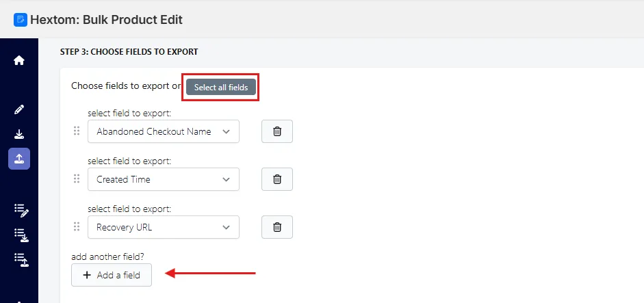Image resolution: width=644 pixels, height=303 pixels.
Task: Add a field with the plus button
Action: point(112,275)
